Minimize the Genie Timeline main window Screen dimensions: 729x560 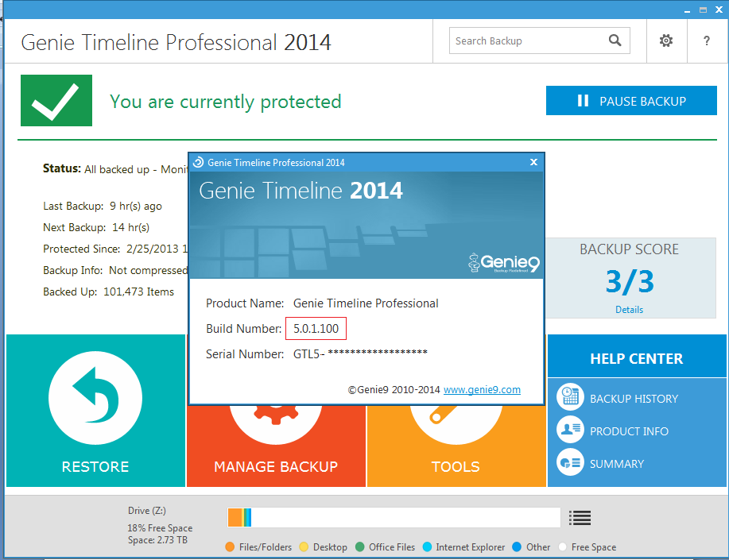(x=687, y=10)
